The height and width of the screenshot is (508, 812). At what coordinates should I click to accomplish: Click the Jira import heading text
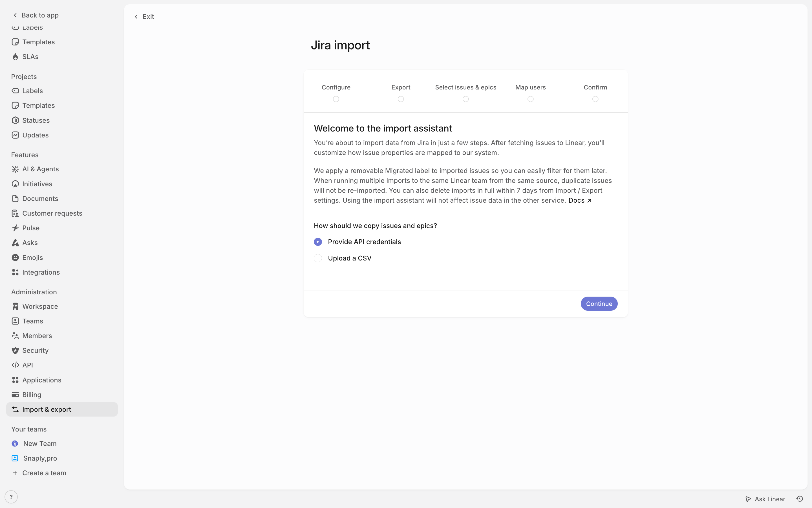(x=340, y=45)
